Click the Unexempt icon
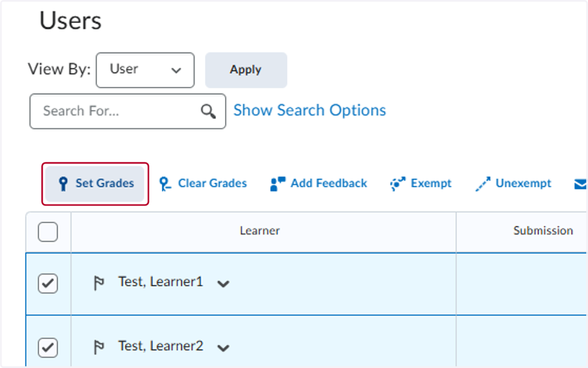Screen dimensions: 588x368 click(483, 184)
